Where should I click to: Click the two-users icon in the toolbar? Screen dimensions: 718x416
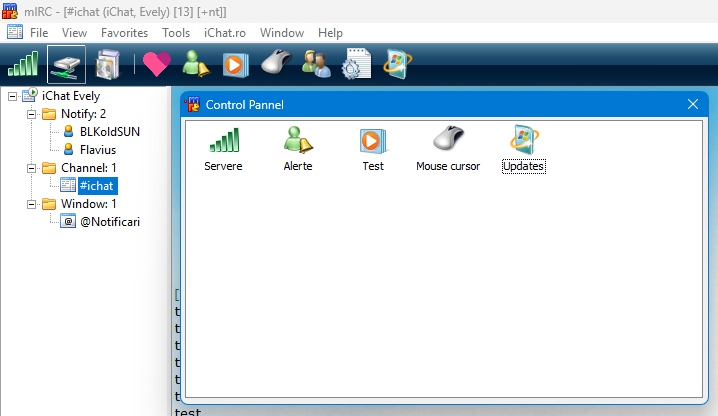point(316,64)
